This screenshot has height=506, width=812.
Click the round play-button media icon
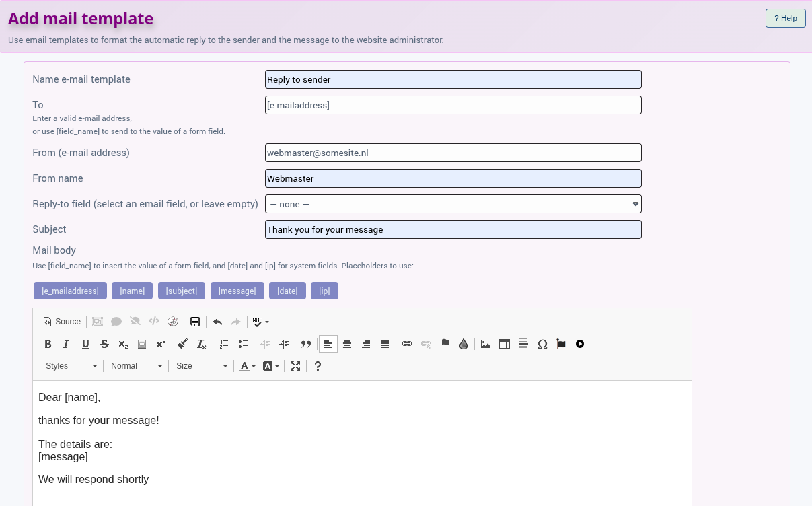580,344
